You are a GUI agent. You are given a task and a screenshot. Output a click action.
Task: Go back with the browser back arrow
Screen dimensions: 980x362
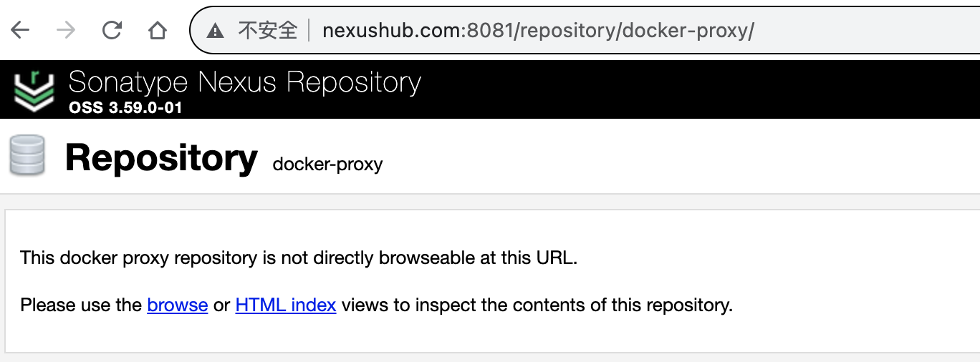coord(20,30)
